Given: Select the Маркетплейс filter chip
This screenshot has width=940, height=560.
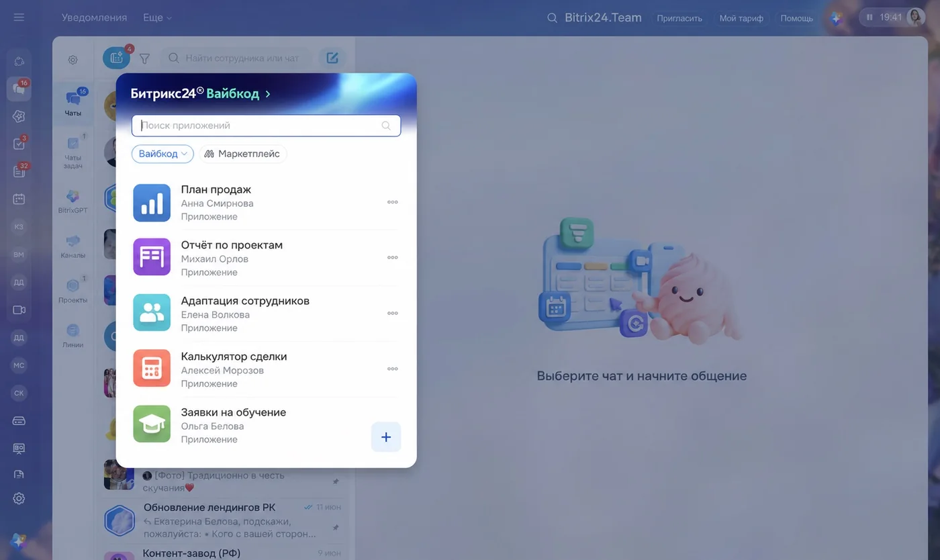Looking at the screenshot, I should coord(242,154).
